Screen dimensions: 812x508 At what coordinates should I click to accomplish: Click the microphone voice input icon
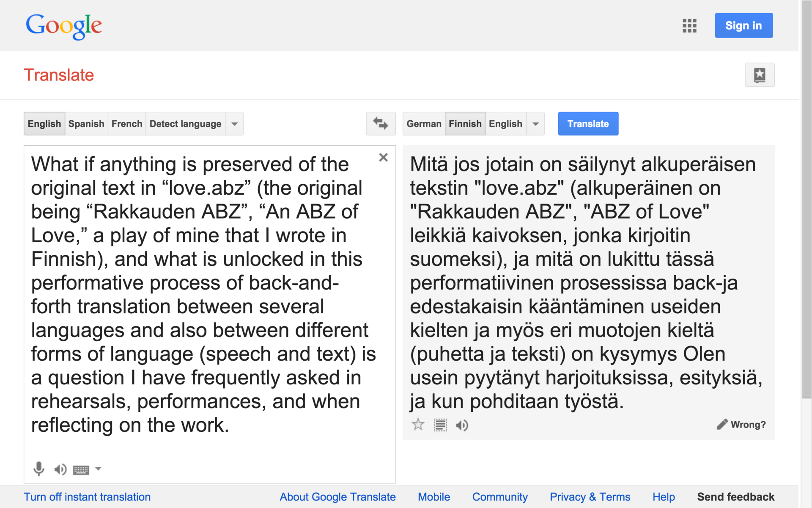pyautogui.click(x=39, y=469)
